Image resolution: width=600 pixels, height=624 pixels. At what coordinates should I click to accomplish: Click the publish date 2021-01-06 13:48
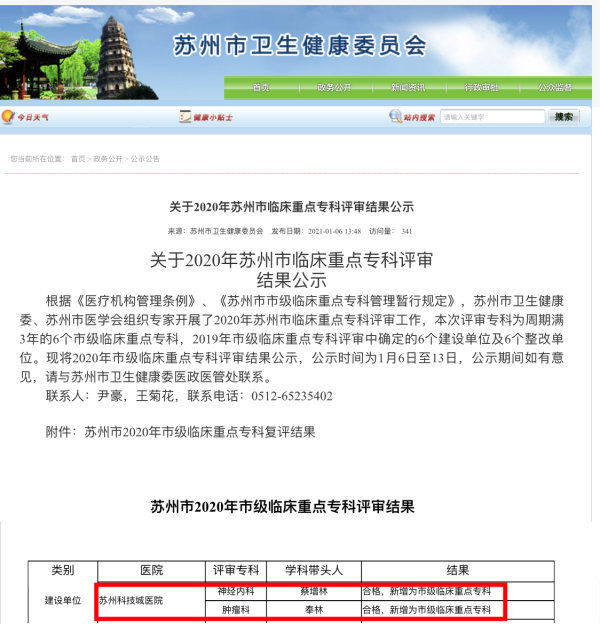(334, 231)
